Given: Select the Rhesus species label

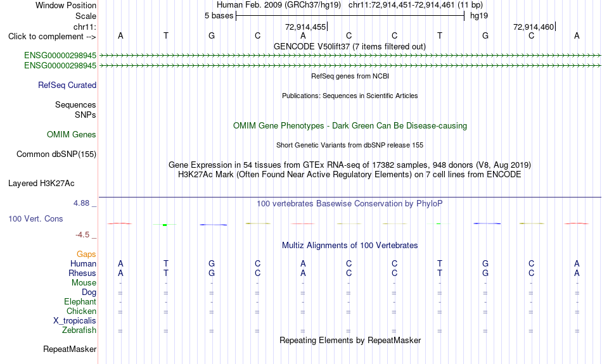Looking at the screenshot, I should [x=82, y=273].
